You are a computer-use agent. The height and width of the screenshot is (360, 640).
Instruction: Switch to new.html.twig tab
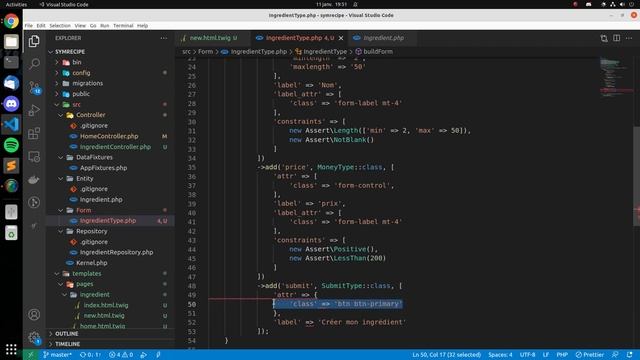coord(213,38)
